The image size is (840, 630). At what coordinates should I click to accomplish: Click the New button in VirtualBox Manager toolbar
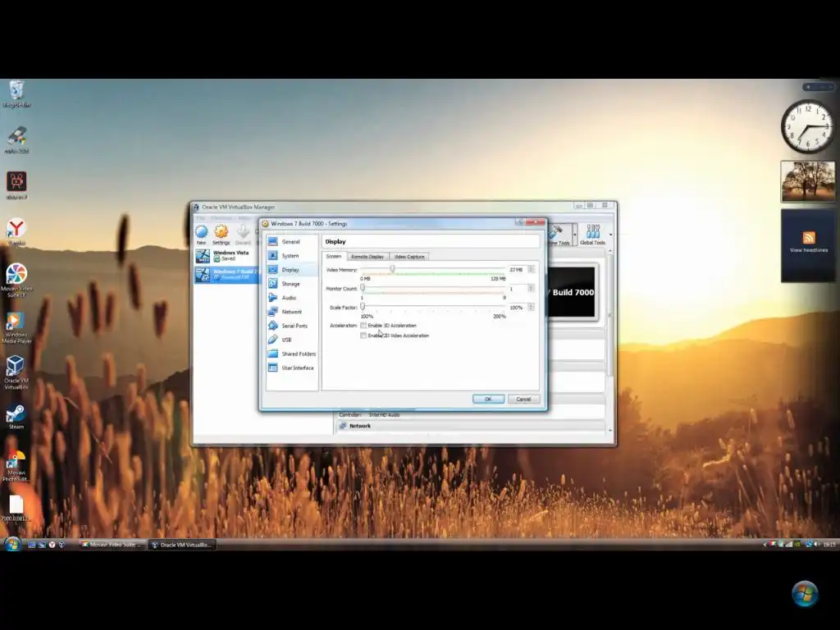click(202, 235)
